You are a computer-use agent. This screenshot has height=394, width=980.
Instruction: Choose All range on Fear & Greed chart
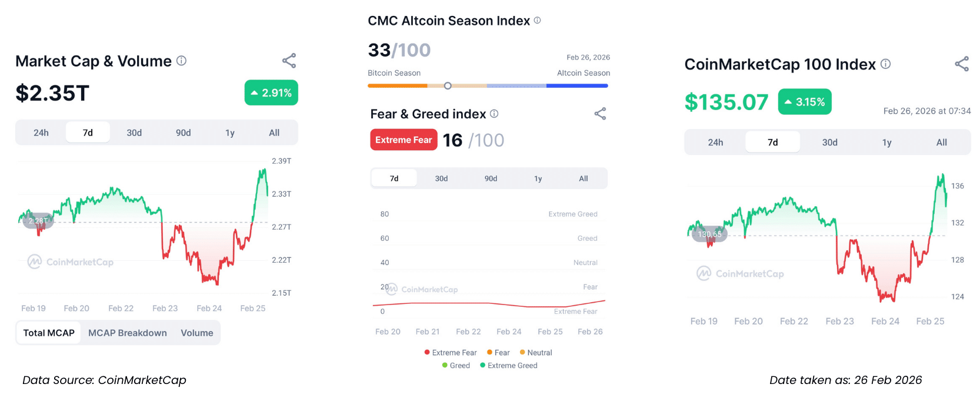(x=583, y=178)
